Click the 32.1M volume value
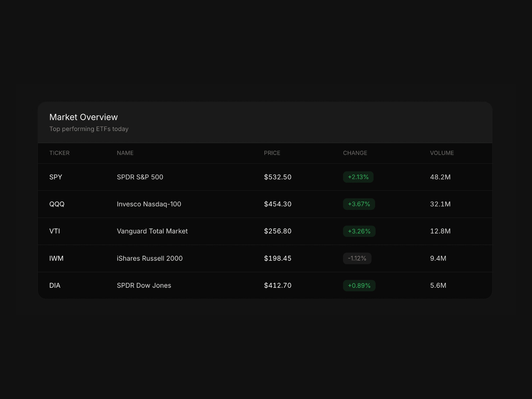The image size is (532, 399). pos(440,204)
